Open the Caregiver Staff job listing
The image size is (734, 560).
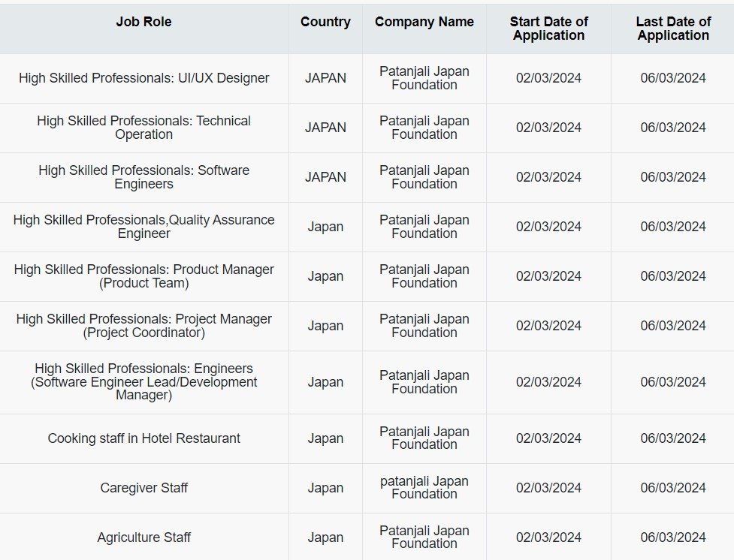pos(143,488)
